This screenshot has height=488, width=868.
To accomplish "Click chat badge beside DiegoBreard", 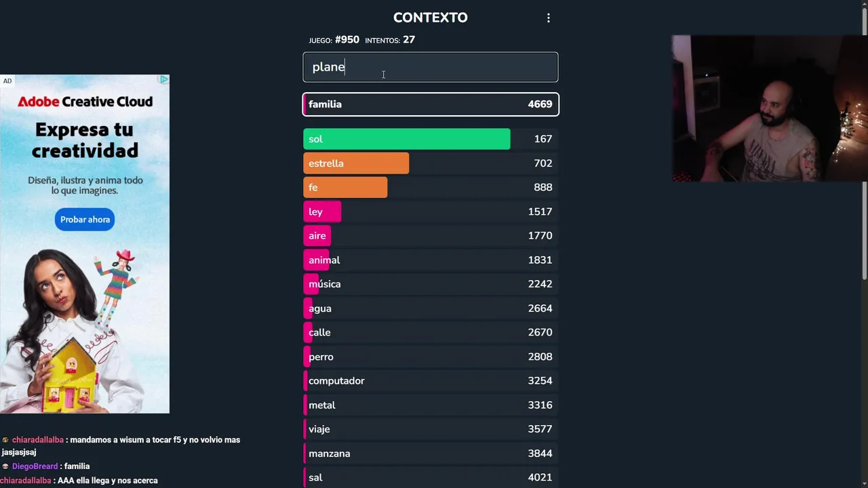I will tap(5, 466).
